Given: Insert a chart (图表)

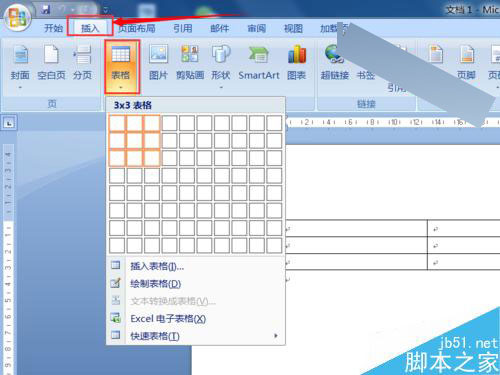Looking at the screenshot, I should (297, 63).
